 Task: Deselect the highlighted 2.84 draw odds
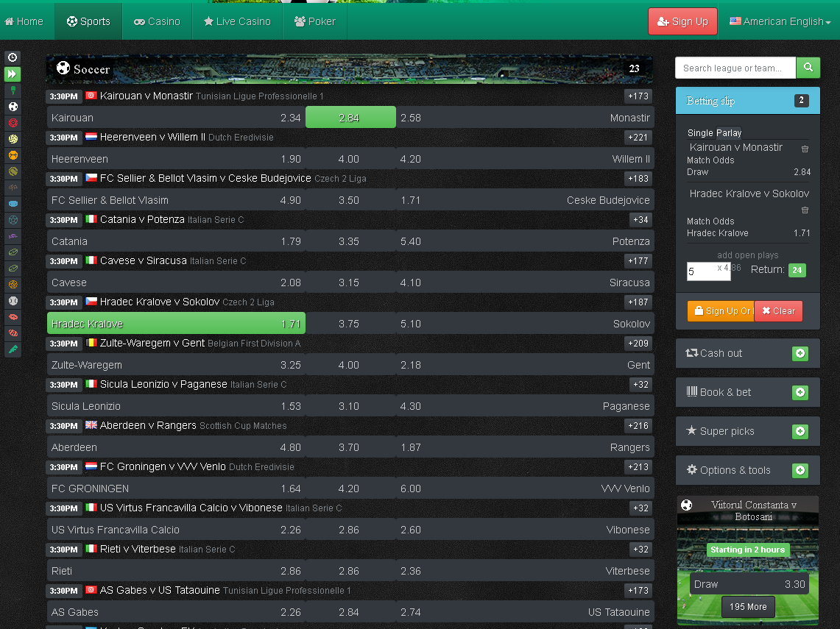tap(350, 118)
